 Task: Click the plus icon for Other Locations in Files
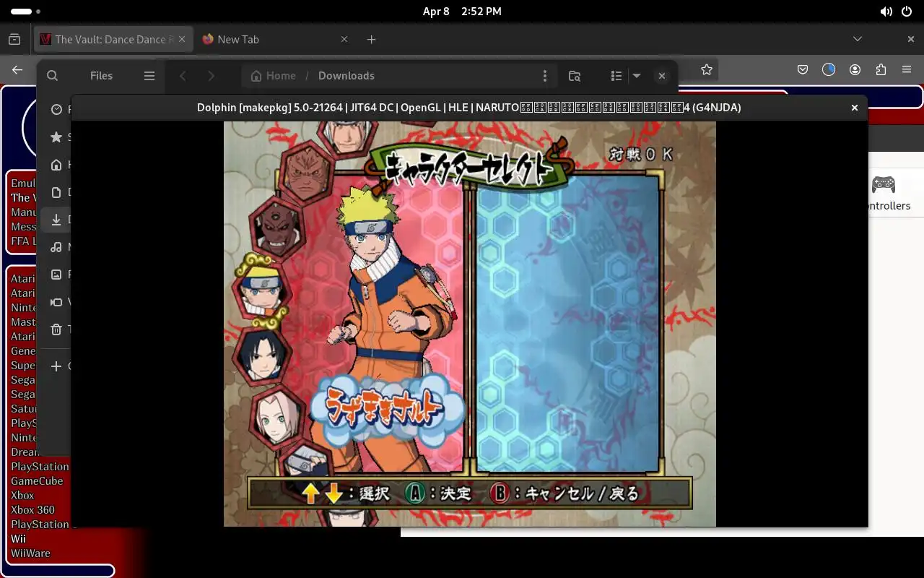click(56, 366)
